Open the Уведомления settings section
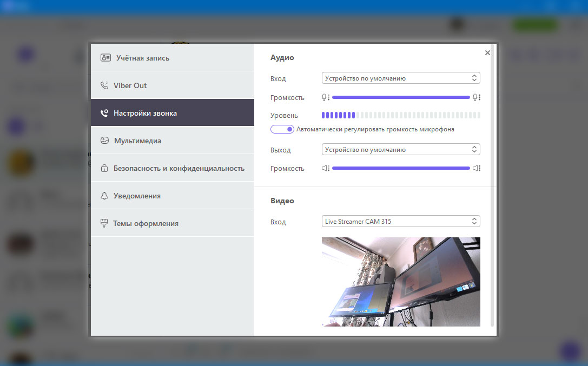Image resolution: width=588 pixels, height=366 pixels. (x=173, y=196)
